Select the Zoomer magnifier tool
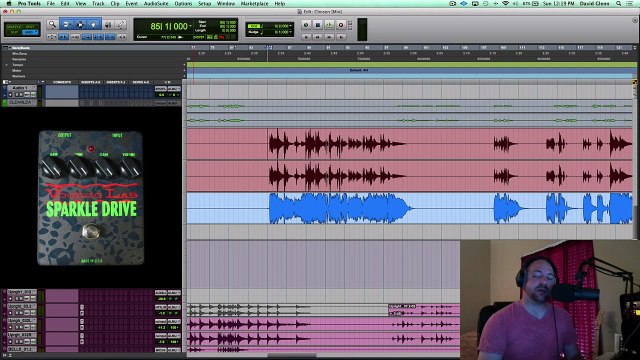 [53, 24]
